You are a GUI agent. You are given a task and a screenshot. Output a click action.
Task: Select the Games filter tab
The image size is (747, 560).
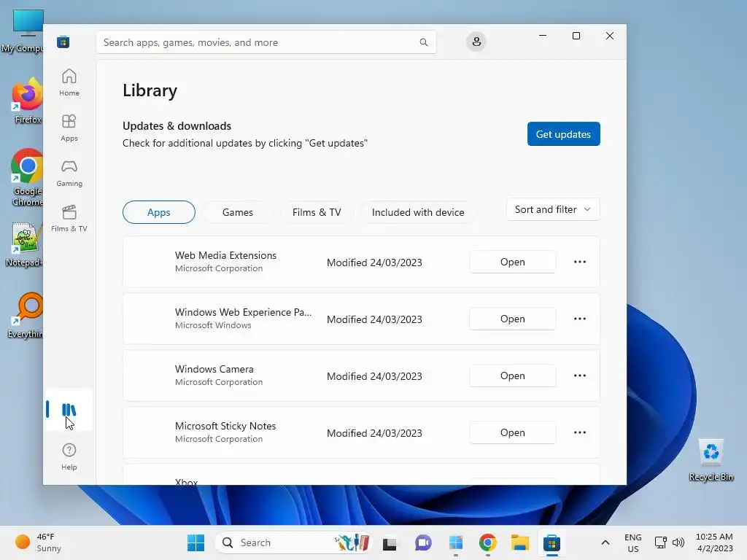tap(238, 212)
